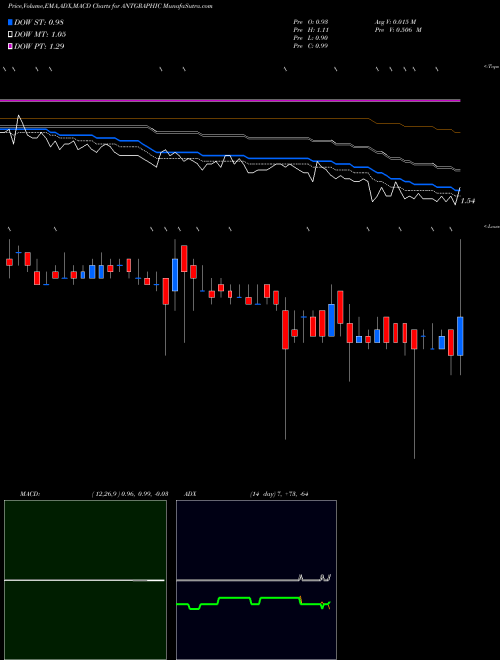Click the 'Pre C: 0.99' value

[311, 46]
